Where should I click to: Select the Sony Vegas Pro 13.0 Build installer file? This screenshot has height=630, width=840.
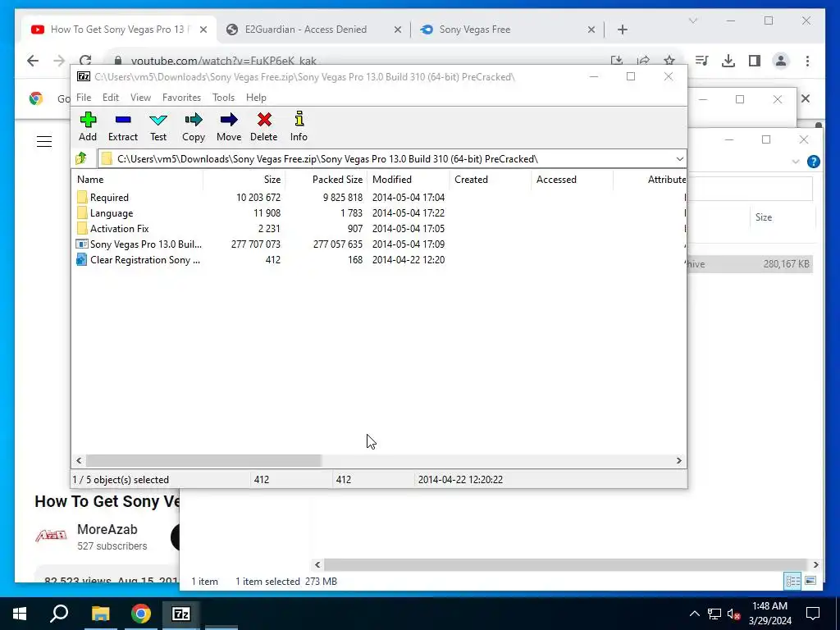pos(139,244)
